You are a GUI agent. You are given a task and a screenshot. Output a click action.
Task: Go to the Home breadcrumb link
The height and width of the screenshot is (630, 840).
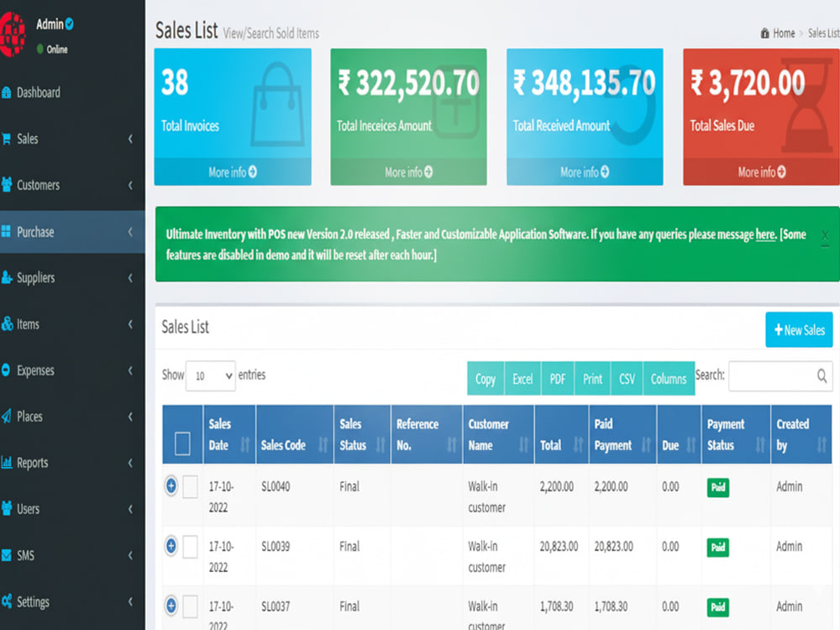click(x=784, y=34)
